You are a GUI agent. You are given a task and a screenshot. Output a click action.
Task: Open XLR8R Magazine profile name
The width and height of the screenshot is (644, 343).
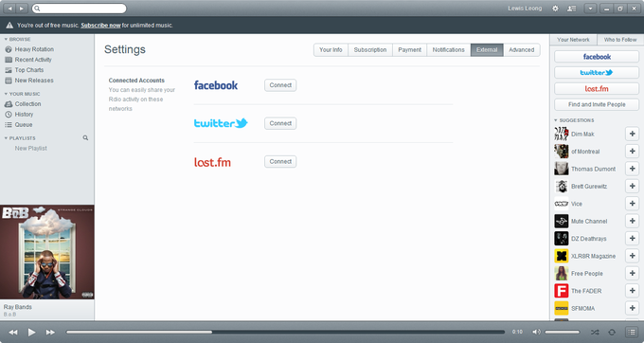click(x=594, y=256)
